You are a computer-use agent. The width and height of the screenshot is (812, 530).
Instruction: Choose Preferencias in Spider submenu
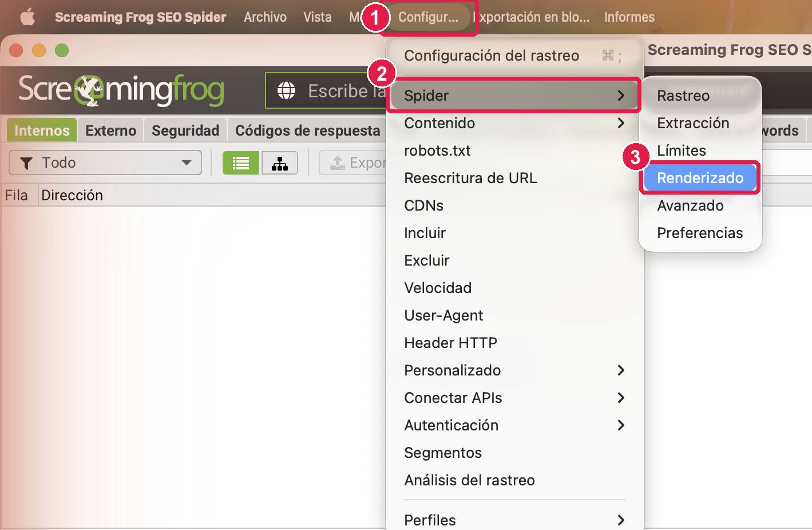click(x=700, y=233)
